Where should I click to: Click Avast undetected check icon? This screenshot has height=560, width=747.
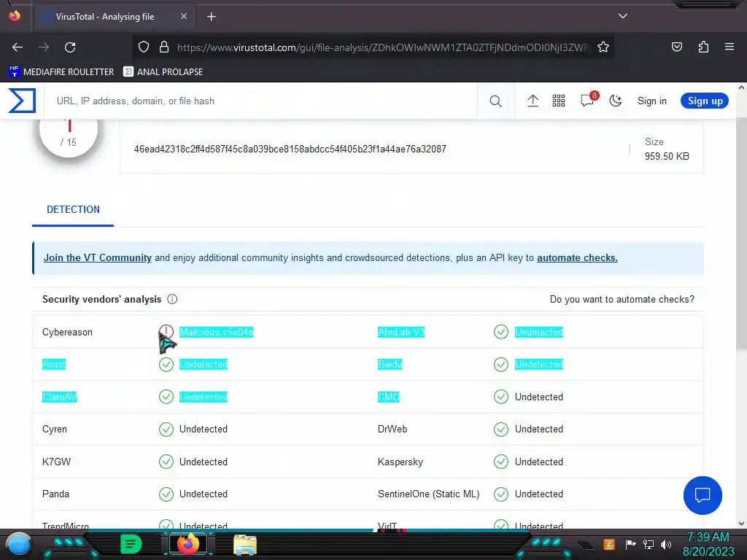166,365
